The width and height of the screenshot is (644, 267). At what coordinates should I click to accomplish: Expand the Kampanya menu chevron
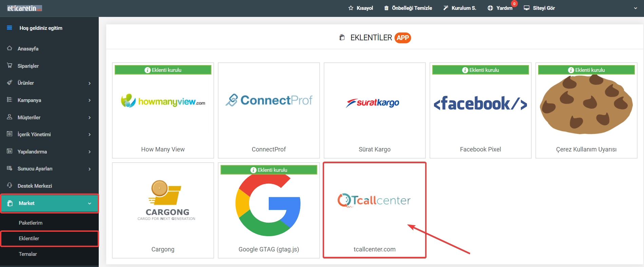click(x=90, y=100)
